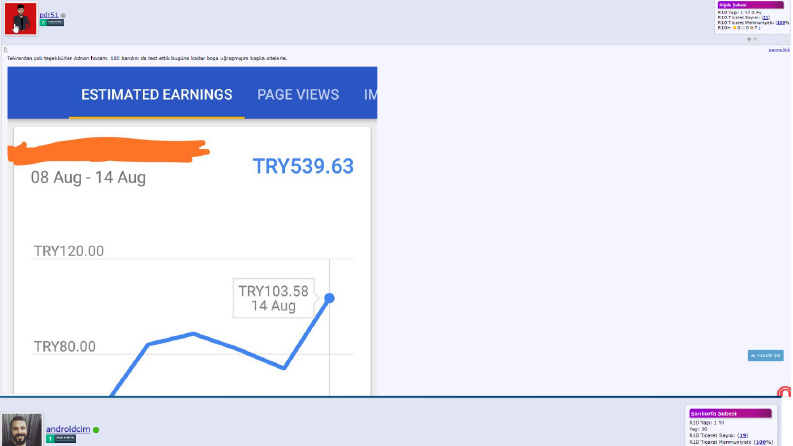The width and height of the screenshot is (793, 446).
Task: Open androidcim's 100% trade satisfaction link
Action: pyautogui.click(x=762, y=442)
